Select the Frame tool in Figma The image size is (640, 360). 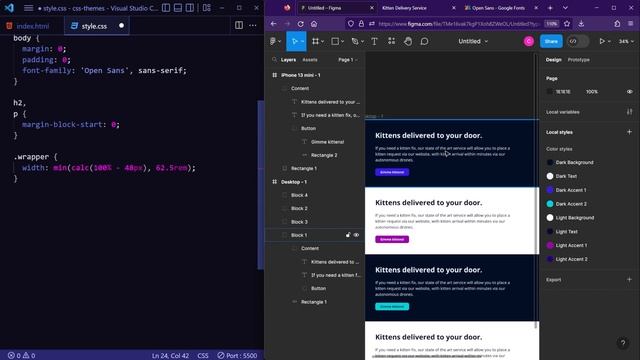[315, 41]
